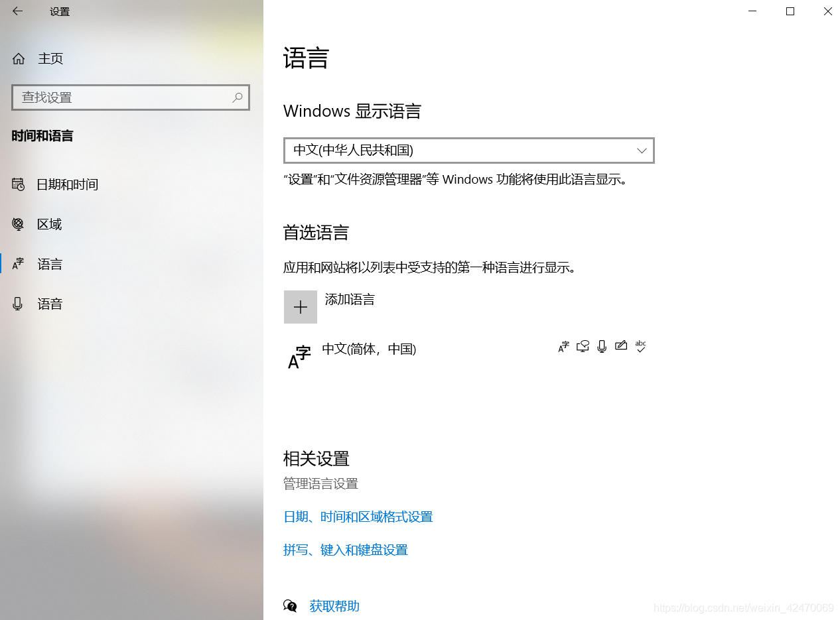840x620 pixels.
Task: Minimize the 设置 window
Action: pyautogui.click(x=752, y=11)
